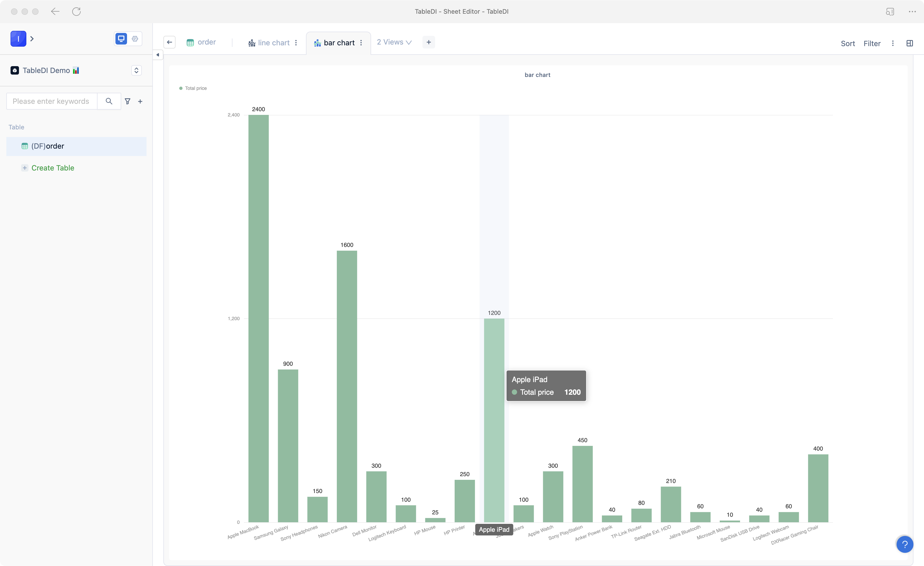Switch to the order tab
Screen dimensions: 924x566
pyautogui.click(x=201, y=42)
